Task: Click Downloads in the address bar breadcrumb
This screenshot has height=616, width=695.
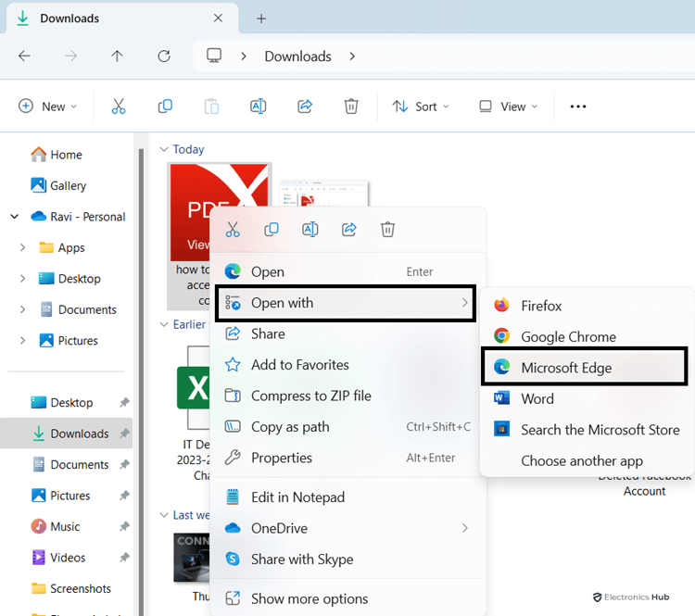Action: click(x=297, y=57)
